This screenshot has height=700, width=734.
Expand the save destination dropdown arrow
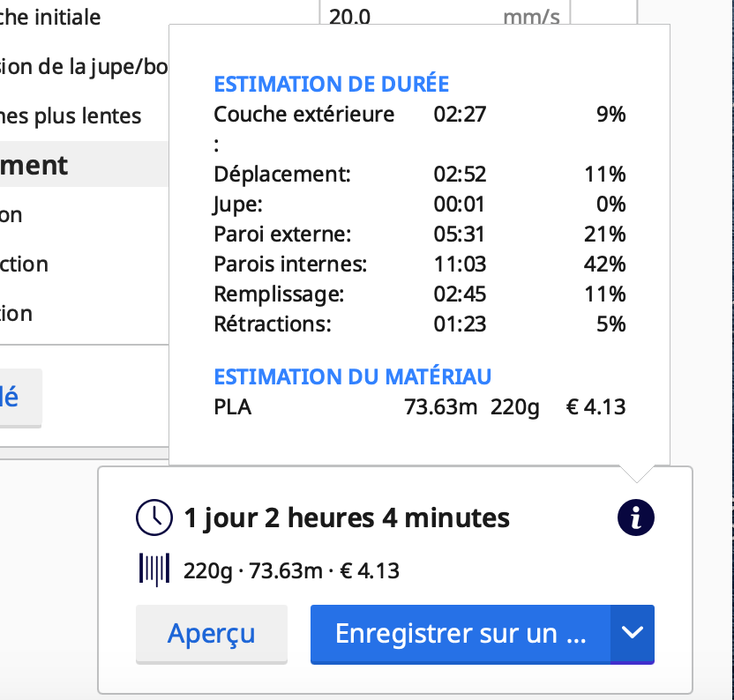633,634
